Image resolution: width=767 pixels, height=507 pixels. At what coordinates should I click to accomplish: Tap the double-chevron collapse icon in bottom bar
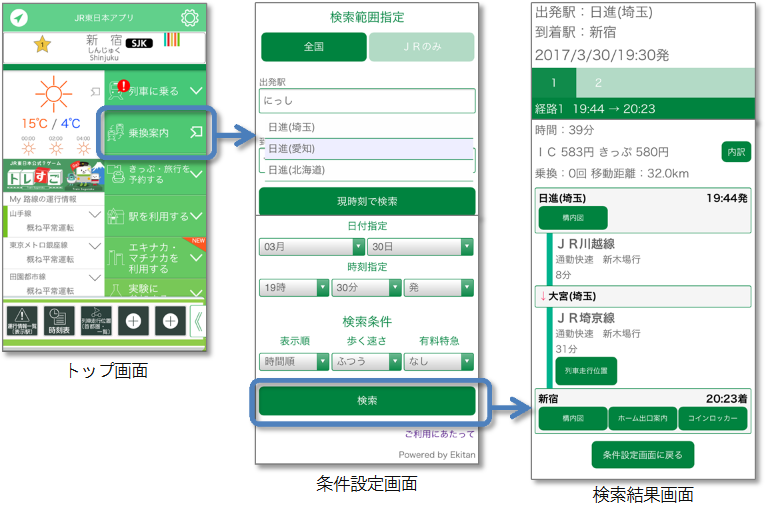[x=198, y=322]
